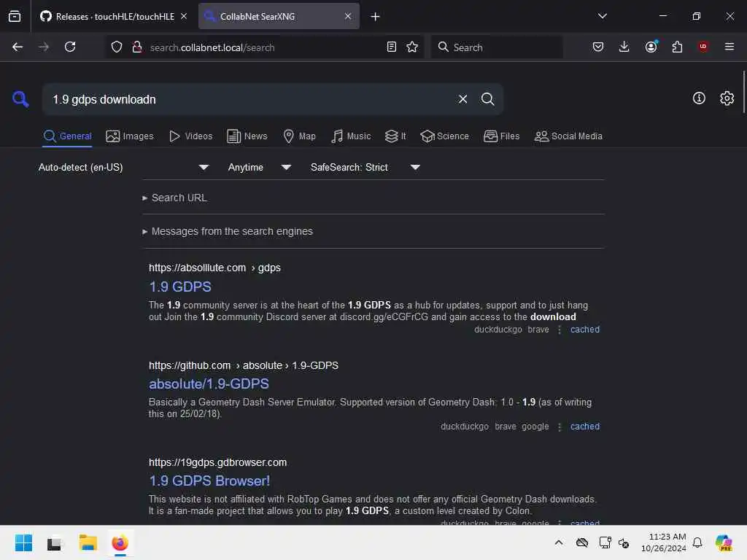The height and width of the screenshot is (560, 747).
Task: Bookmark this page with the star
Action: point(412,47)
